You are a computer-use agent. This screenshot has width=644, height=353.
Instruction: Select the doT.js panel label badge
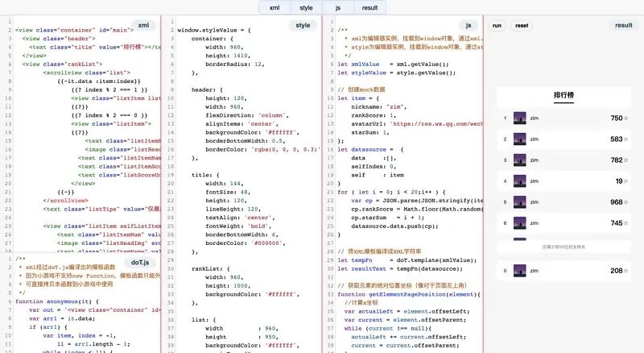(x=140, y=263)
